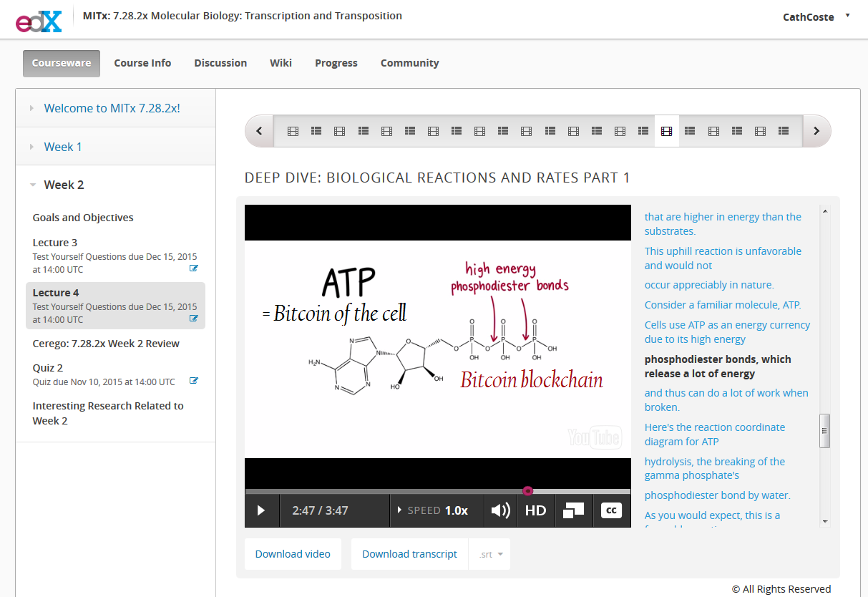Open Goals and Objectives in sidebar
Viewport: 868px width, 597px height.
(83, 218)
